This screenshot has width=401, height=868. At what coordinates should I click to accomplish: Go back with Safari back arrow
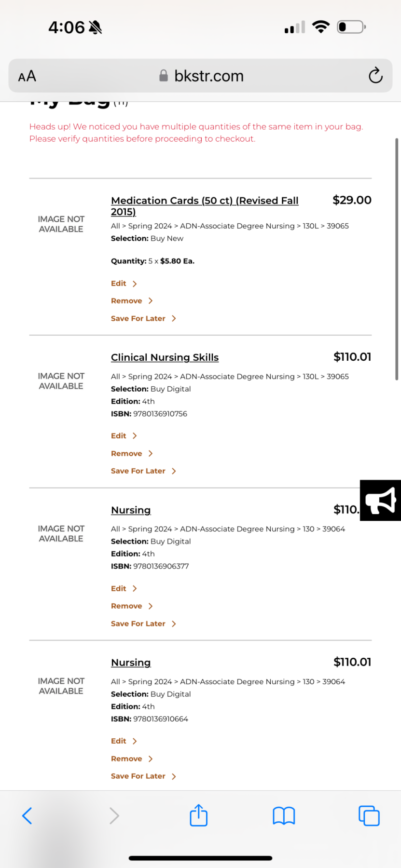28,816
